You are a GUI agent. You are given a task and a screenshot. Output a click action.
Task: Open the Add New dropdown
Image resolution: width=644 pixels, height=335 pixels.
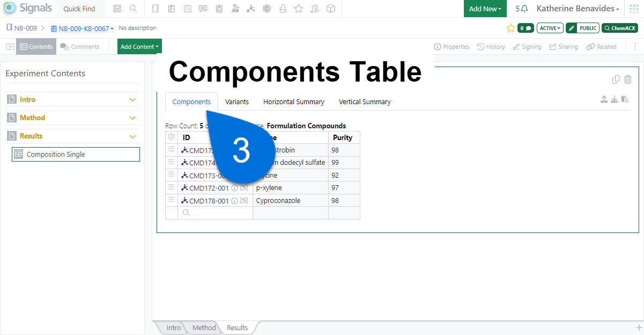pos(485,9)
